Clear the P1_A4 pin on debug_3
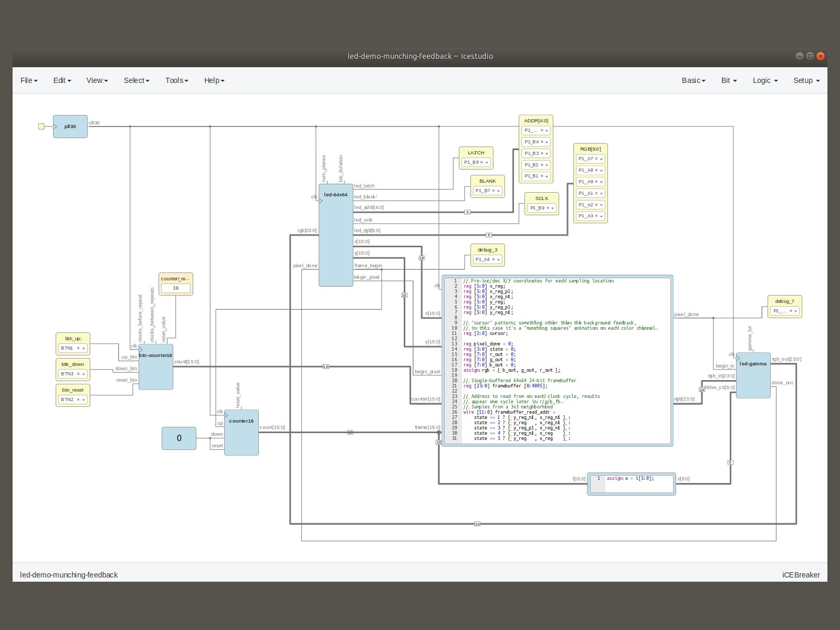Viewport: 840px width, 630px height. pyautogui.click(x=493, y=260)
